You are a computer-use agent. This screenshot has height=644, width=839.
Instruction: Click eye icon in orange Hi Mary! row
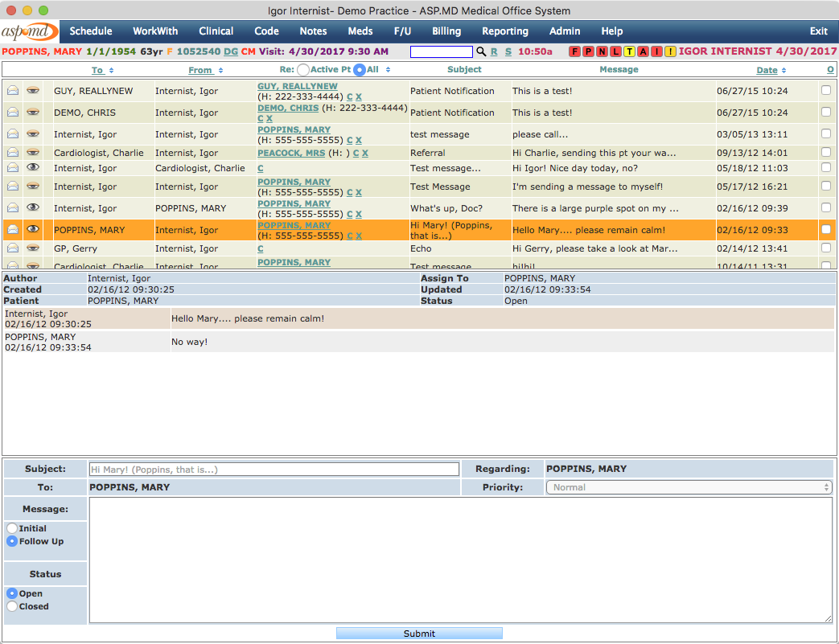click(x=33, y=229)
